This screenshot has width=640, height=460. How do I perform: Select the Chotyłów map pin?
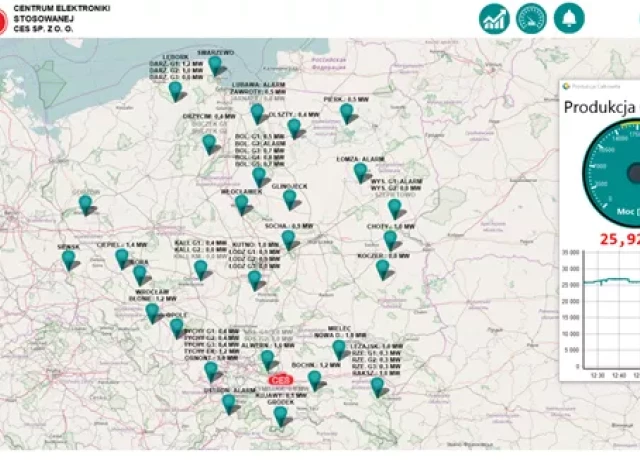click(x=391, y=240)
